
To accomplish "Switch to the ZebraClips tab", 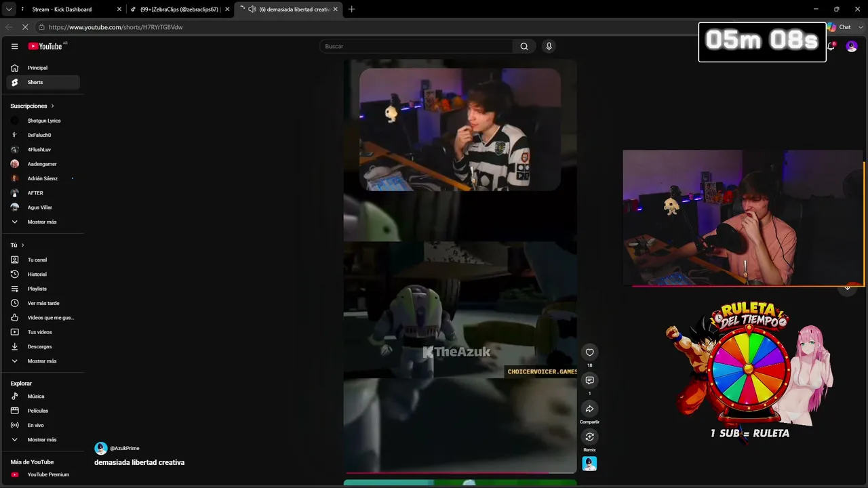I will click(x=180, y=9).
